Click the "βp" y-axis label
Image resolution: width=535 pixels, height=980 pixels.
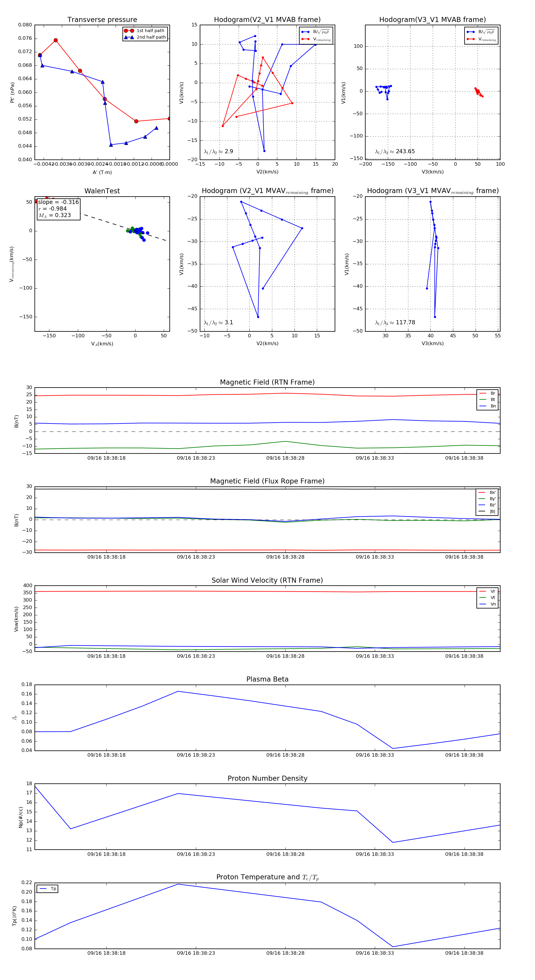click(x=15, y=718)
